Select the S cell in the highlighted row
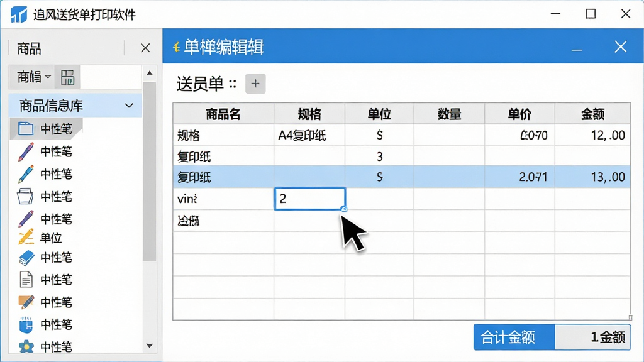The height and width of the screenshot is (362, 644). coord(379,177)
